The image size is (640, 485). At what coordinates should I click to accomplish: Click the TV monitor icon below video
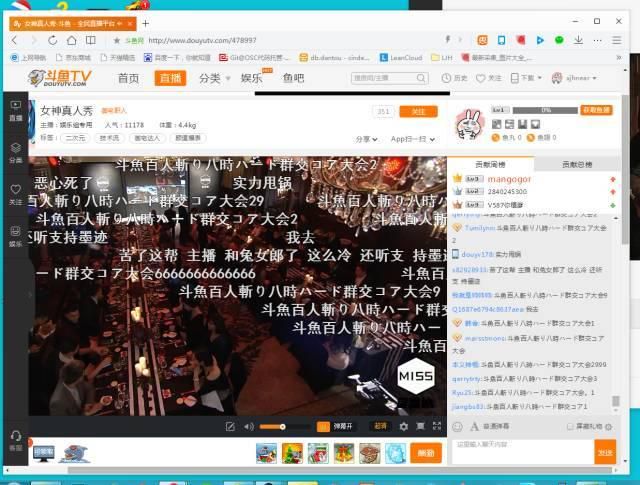click(x=44, y=453)
